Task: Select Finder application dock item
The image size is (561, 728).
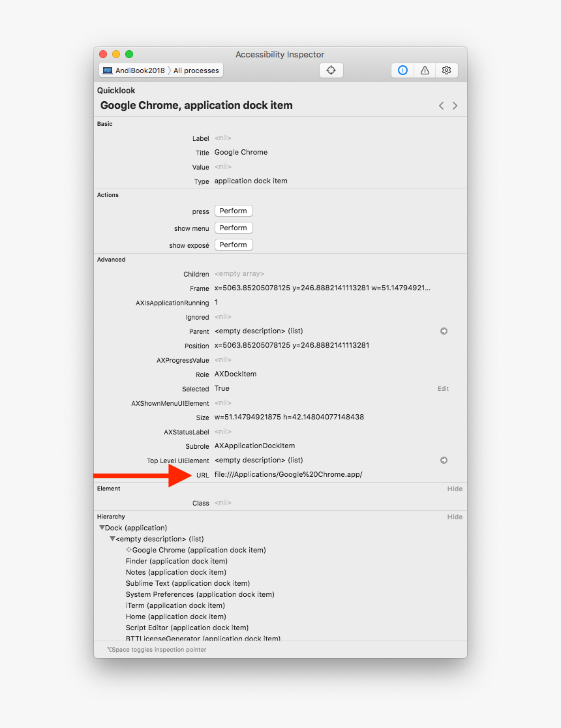Action: click(x=177, y=561)
